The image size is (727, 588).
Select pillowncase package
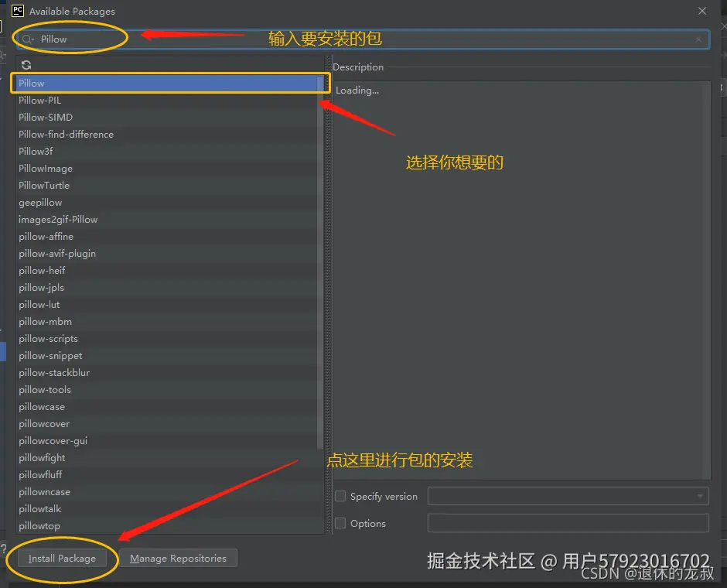point(167,492)
